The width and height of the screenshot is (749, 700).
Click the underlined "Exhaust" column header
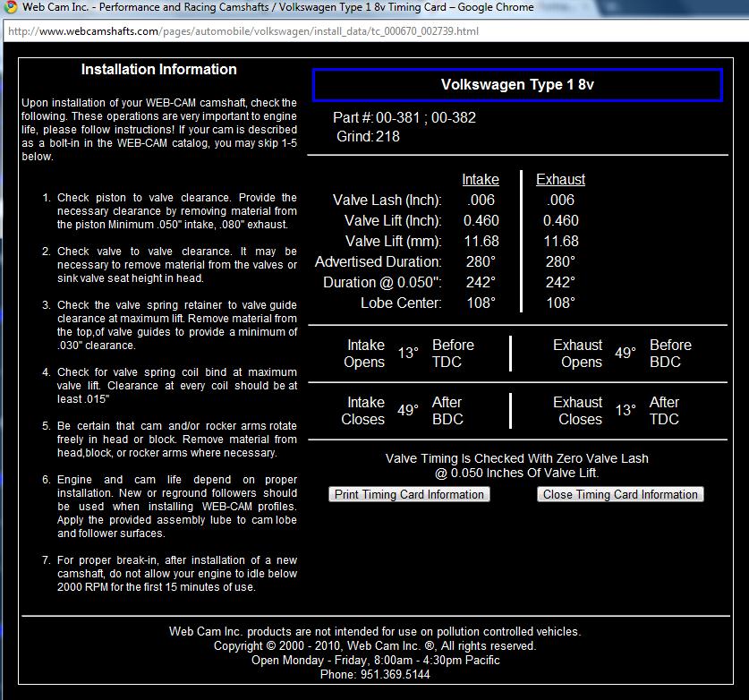tap(560, 180)
